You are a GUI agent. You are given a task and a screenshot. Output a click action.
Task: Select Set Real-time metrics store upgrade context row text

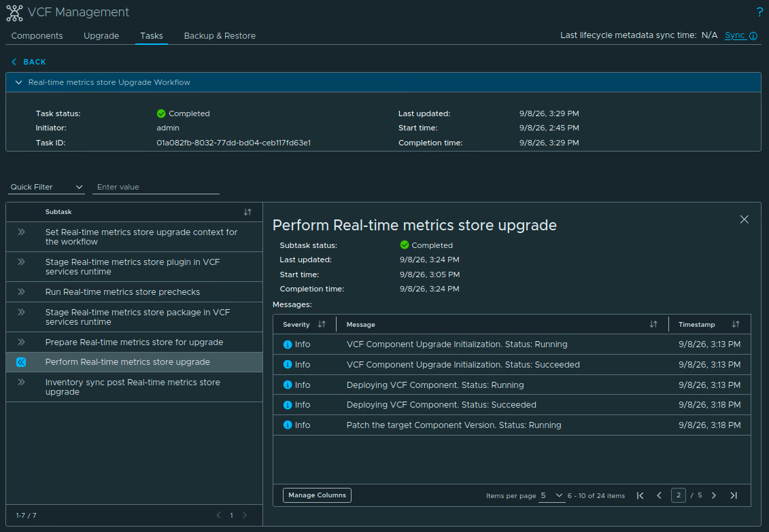coord(141,236)
